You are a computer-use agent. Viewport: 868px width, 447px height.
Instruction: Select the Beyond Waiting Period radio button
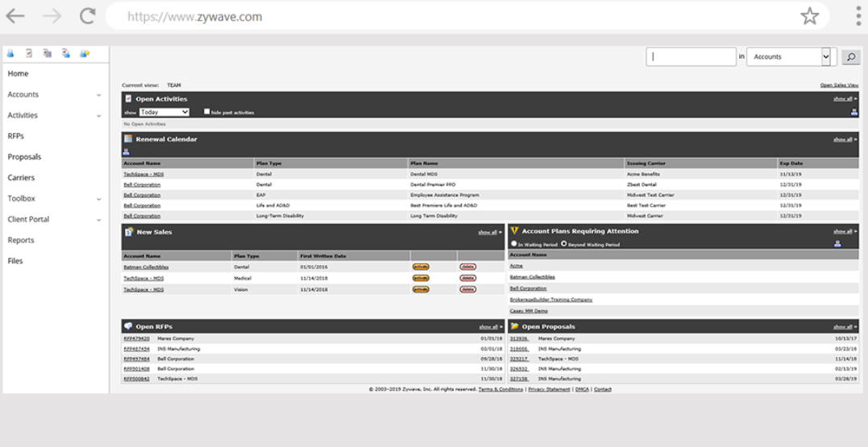click(564, 243)
